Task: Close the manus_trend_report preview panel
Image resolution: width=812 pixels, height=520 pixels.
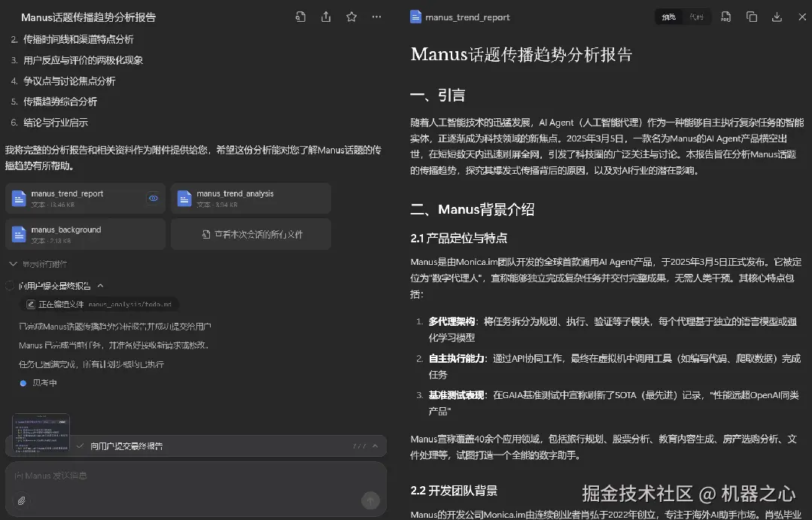Action: 802,17
